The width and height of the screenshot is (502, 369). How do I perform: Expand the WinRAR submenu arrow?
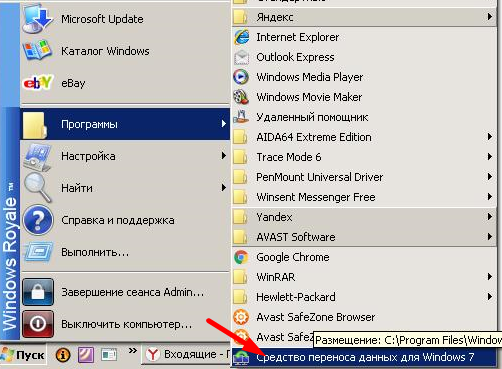pos(490,276)
